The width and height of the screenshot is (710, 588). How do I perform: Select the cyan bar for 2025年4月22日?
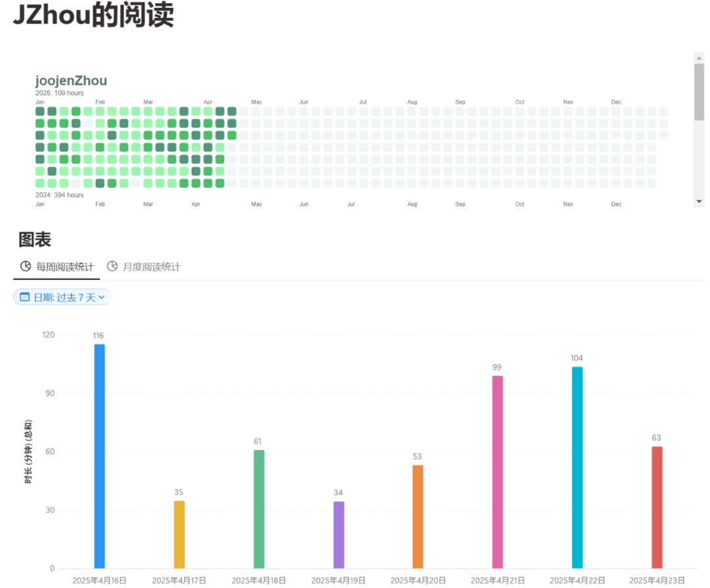pyautogui.click(x=577, y=467)
